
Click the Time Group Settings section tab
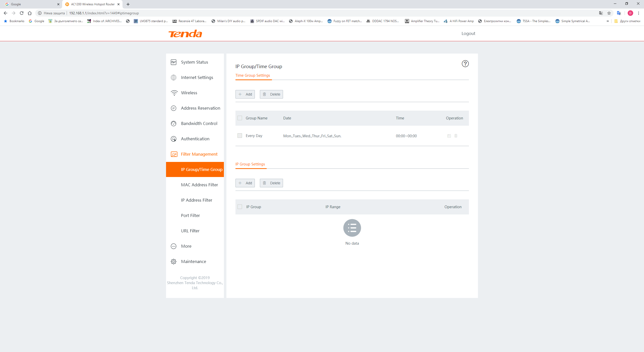click(x=253, y=75)
